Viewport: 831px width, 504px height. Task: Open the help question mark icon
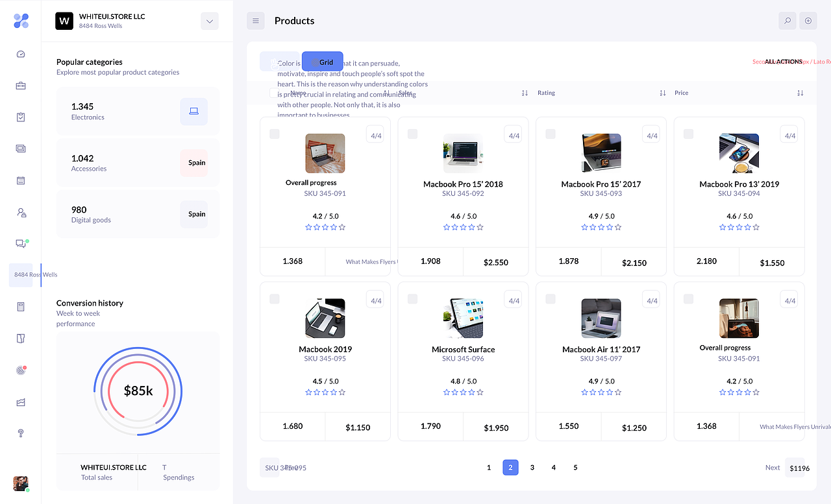[21, 433]
